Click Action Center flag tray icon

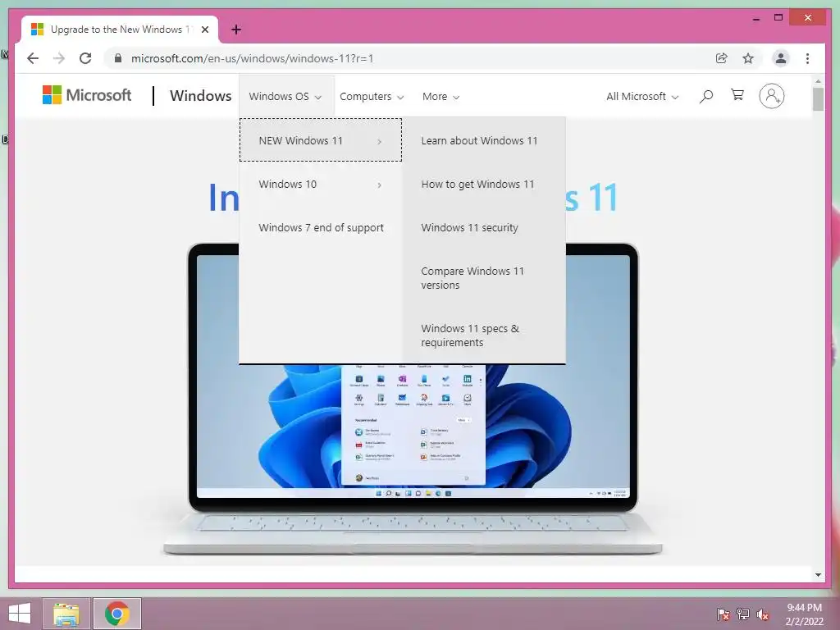[x=723, y=614]
